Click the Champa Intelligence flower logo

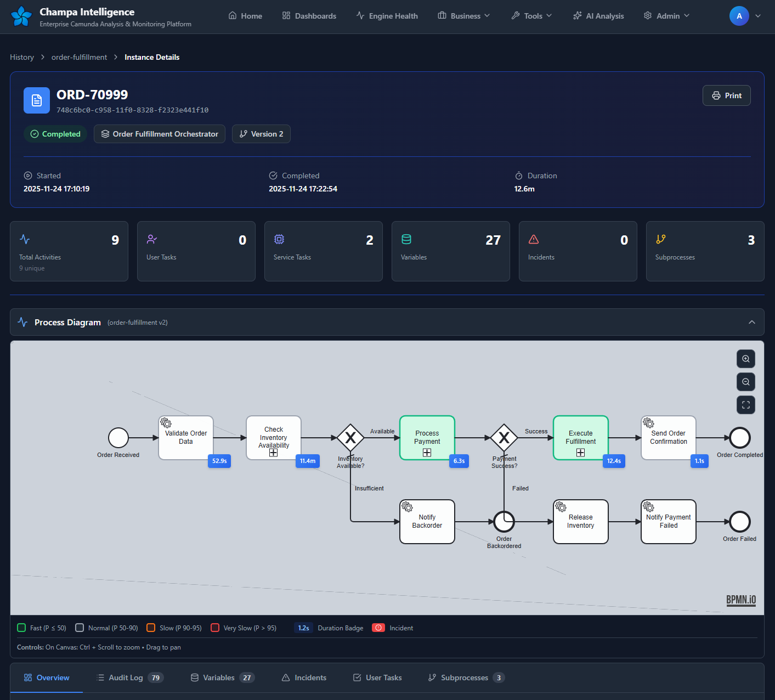[21, 16]
